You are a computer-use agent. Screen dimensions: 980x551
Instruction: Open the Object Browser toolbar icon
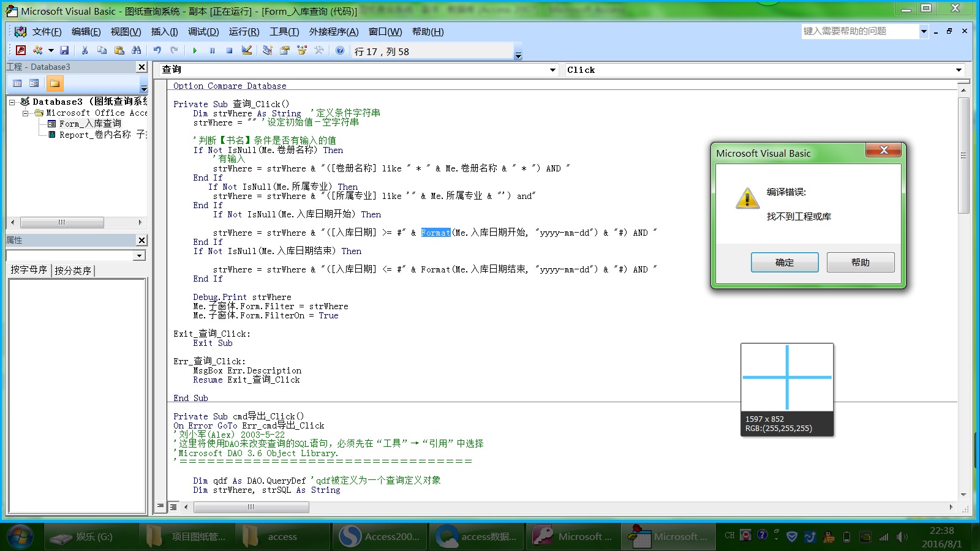pyautogui.click(x=301, y=50)
